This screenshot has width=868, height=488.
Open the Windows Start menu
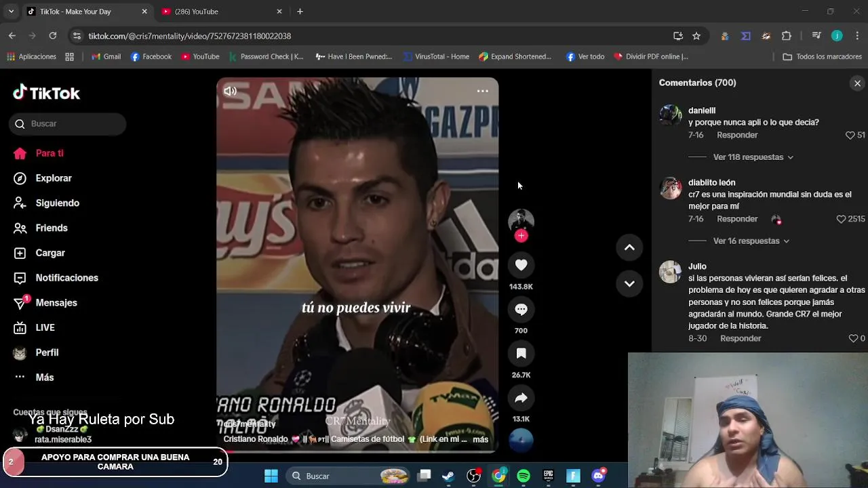271,476
